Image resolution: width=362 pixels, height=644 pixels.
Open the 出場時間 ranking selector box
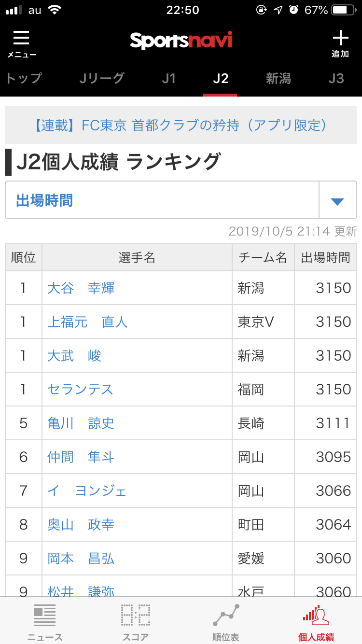tap(181, 200)
